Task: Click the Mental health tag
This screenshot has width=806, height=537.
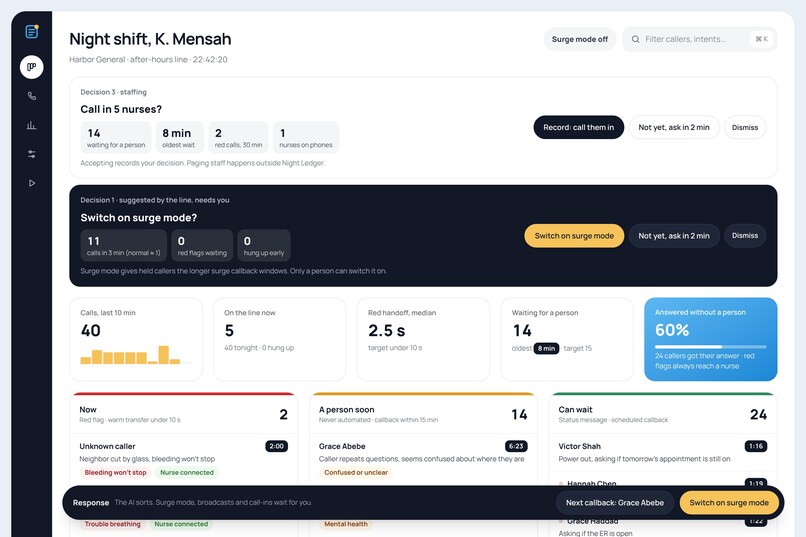Action: (x=346, y=524)
